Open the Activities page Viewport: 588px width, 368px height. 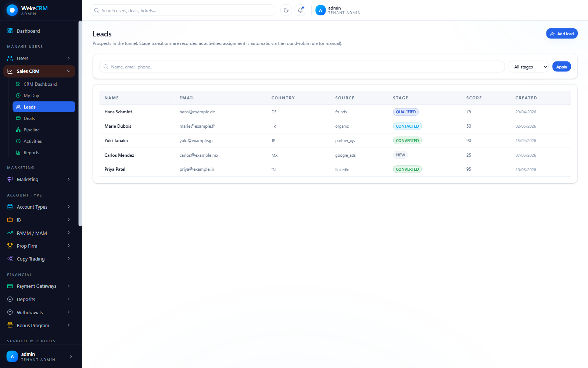pyautogui.click(x=44, y=141)
